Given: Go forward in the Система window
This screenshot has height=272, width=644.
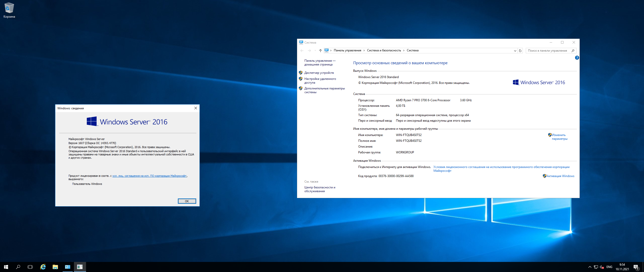Looking at the screenshot, I should [x=309, y=51].
